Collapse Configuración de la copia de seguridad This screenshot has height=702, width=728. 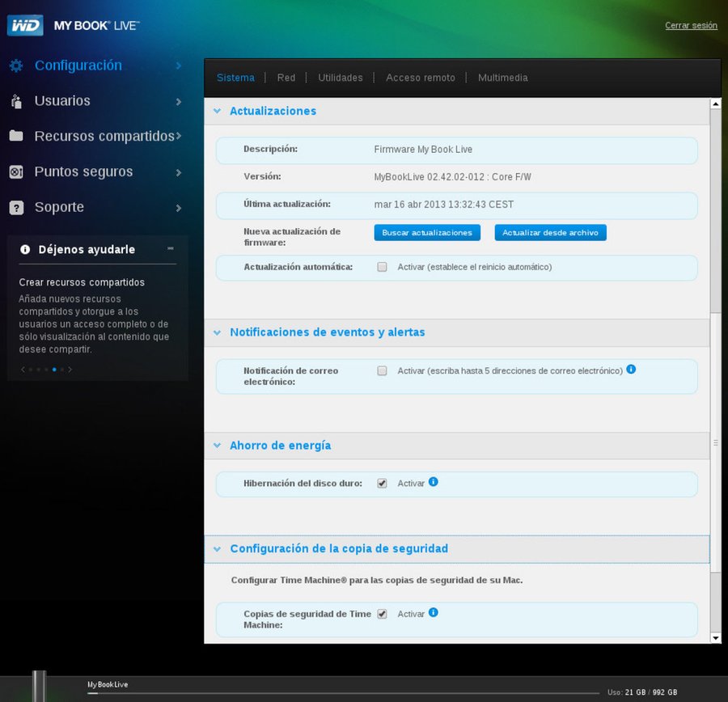[x=217, y=549]
